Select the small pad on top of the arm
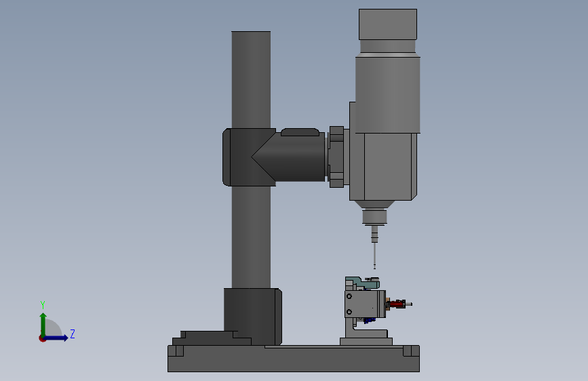 click(x=300, y=132)
